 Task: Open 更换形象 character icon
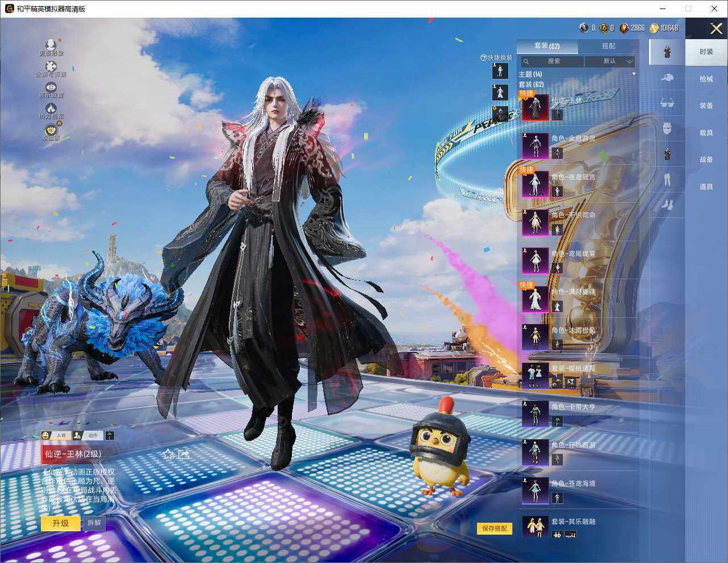[51, 45]
